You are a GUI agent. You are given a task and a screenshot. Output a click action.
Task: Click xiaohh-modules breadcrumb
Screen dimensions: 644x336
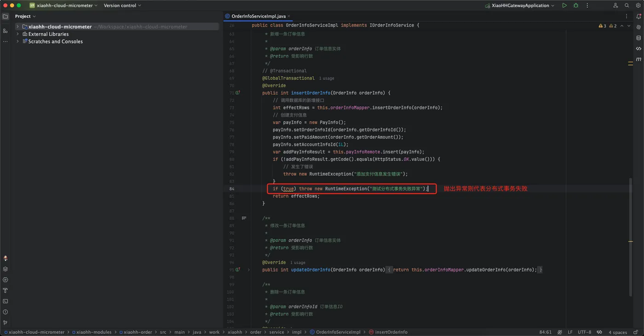tap(92, 332)
